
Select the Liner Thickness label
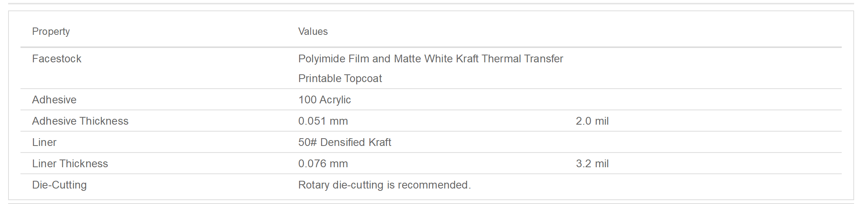click(x=70, y=163)
